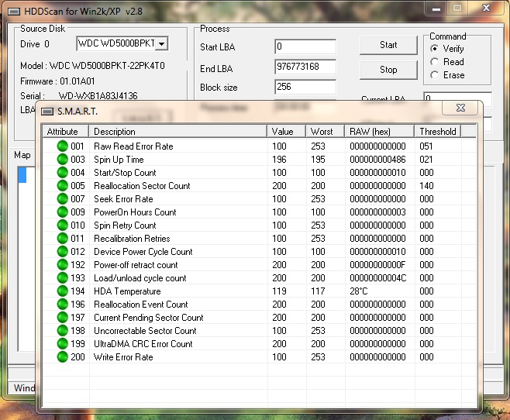This screenshot has height=420, width=510.
Task: Click green status icon for Device Power Cycle Count
Action: [62, 252]
